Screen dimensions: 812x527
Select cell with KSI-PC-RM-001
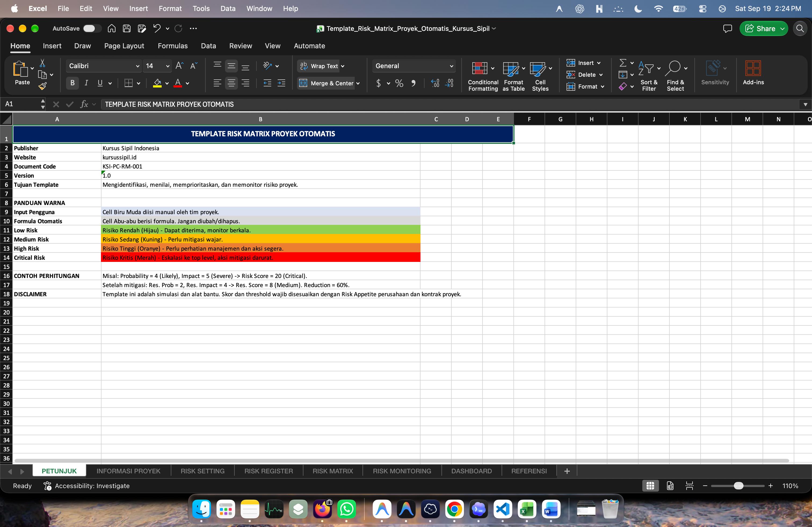[260, 166]
